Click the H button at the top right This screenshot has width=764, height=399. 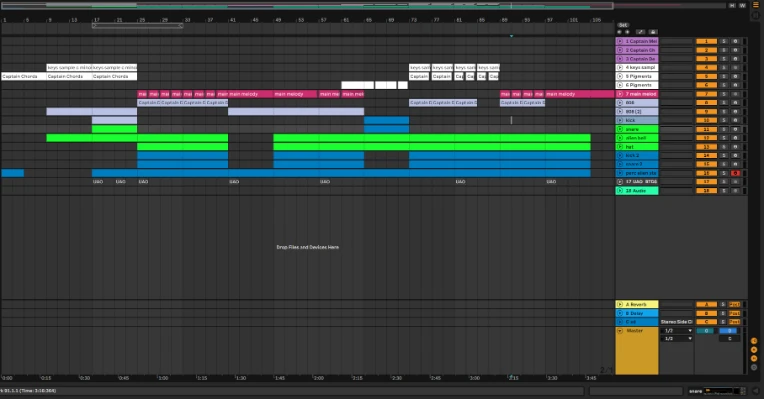click(732, 5)
